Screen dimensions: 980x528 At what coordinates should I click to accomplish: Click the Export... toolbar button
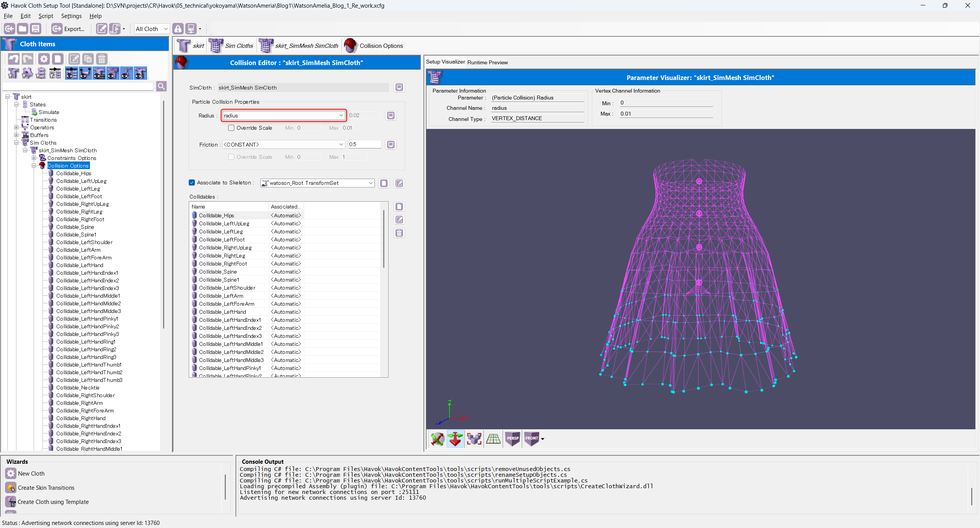68,29
